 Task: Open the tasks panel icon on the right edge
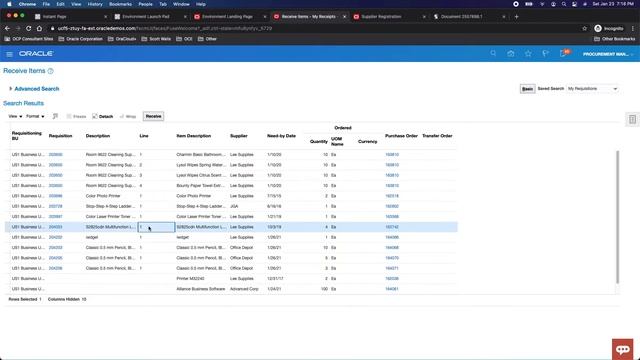click(632, 120)
